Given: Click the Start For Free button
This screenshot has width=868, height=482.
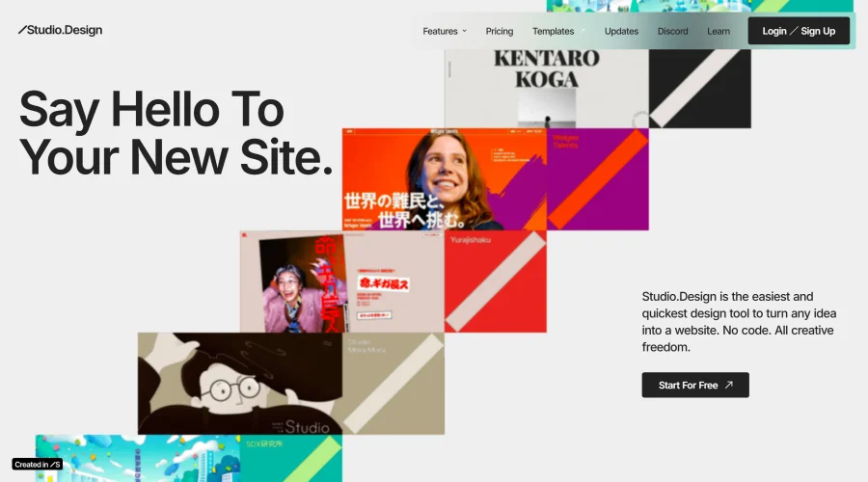Looking at the screenshot, I should (695, 385).
